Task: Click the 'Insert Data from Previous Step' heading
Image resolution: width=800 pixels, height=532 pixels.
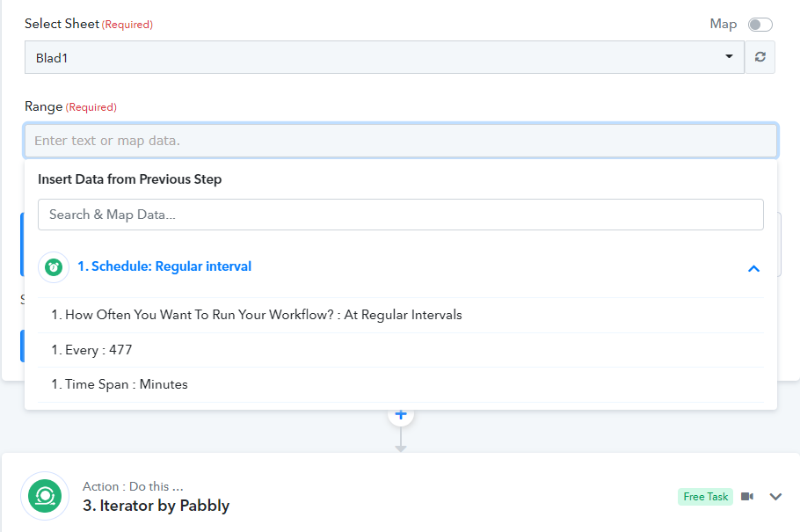Action: tap(129, 179)
